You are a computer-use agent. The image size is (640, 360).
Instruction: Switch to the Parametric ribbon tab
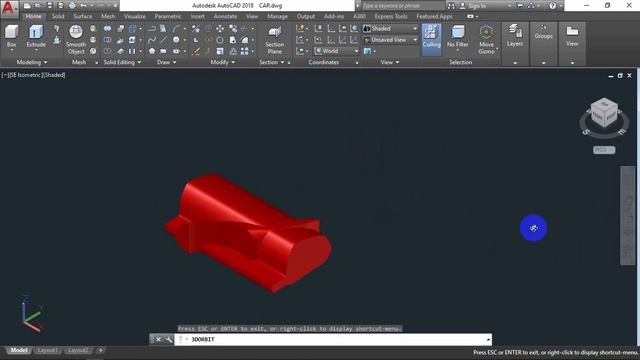(168, 16)
